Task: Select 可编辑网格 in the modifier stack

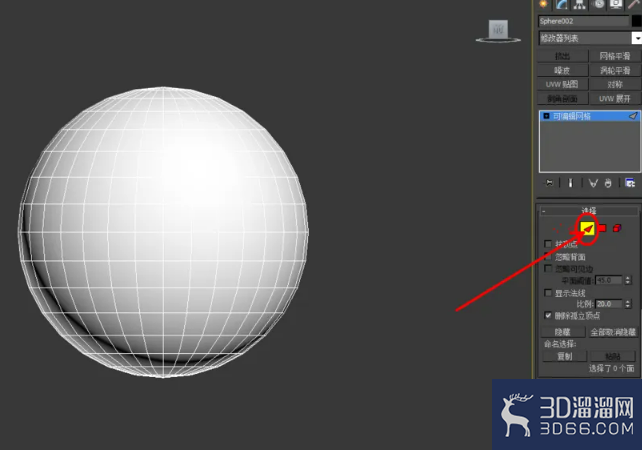Action: 590,116
